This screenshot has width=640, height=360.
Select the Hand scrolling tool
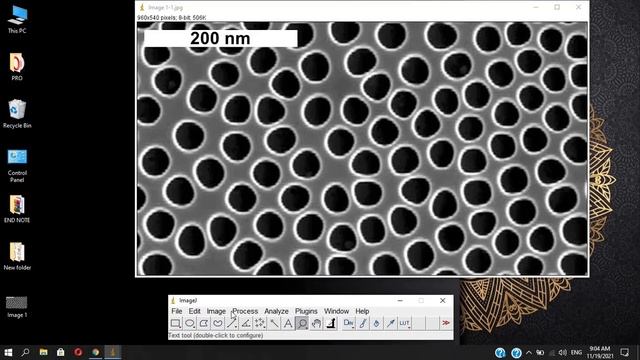316,323
